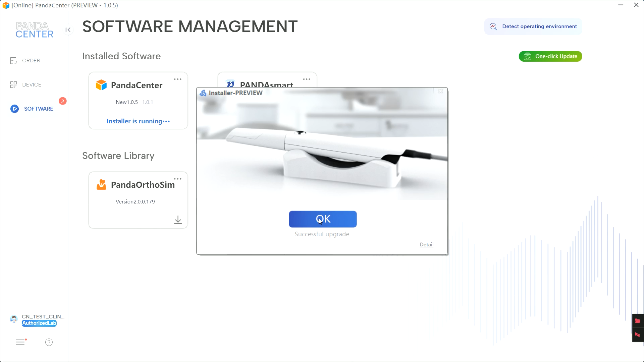
Task: Click the help question mark icon
Action: pyautogui.click(x=49, y=342)
